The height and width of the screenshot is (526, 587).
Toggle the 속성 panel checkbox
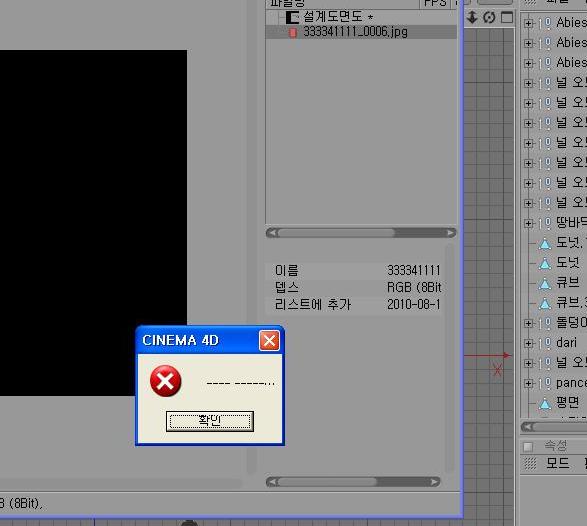[x=528, y=447]
